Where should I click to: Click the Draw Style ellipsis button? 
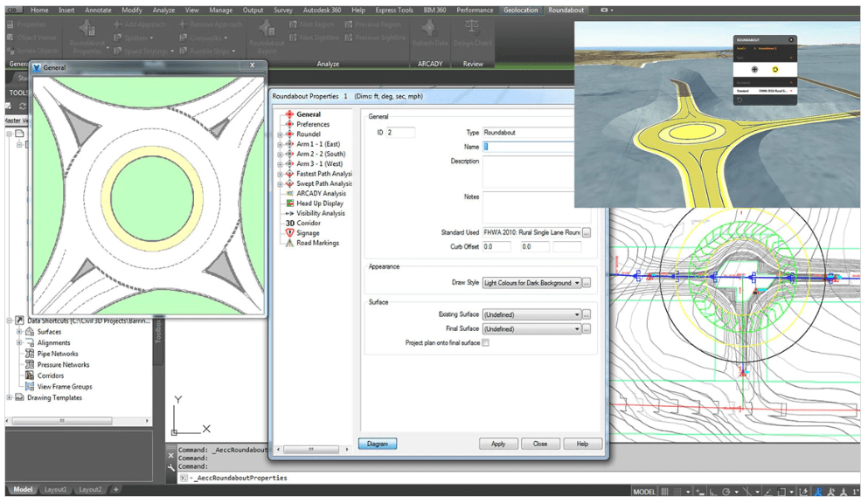587,283
